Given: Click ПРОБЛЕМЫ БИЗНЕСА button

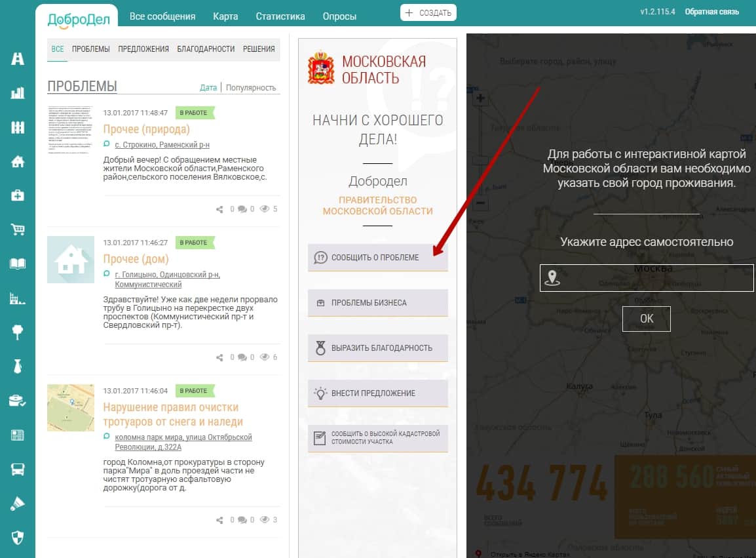Looking at the screenshot, I should pos(378,303).
